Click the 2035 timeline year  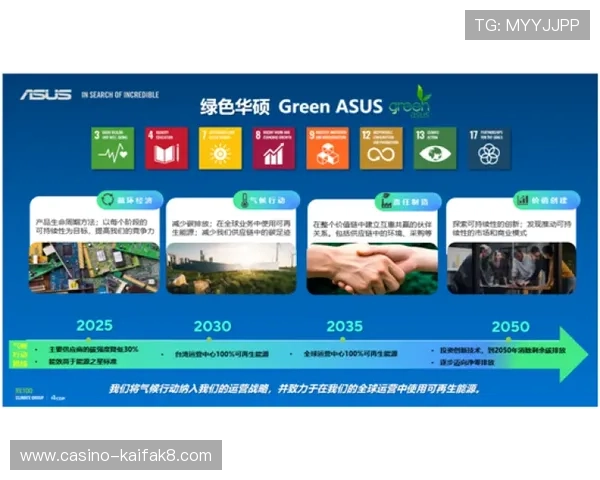coord(344,326)
